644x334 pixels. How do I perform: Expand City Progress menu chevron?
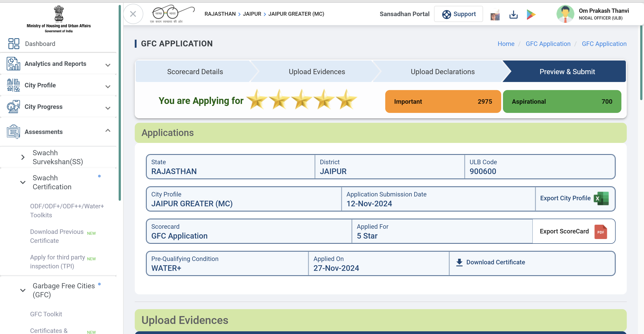[108, 108]
